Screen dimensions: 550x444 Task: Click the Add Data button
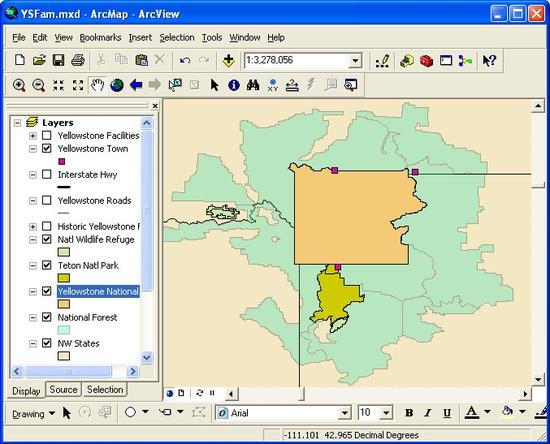click(x=228, y=60)
